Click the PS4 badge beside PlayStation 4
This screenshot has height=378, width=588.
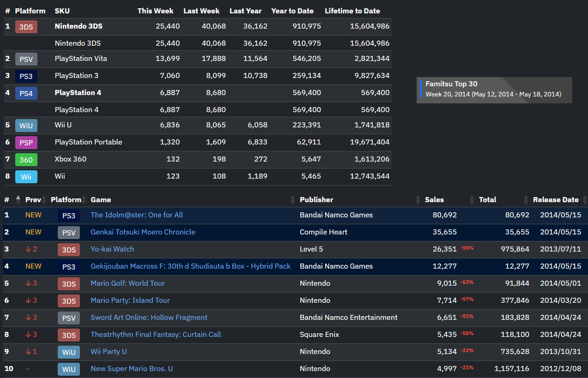click(26, 93)
